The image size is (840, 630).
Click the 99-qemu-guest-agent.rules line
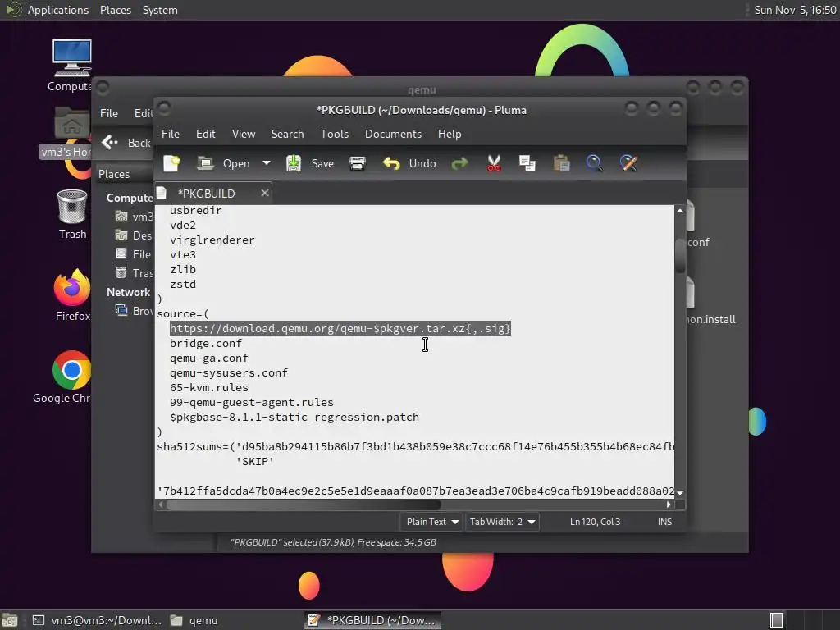252,402
